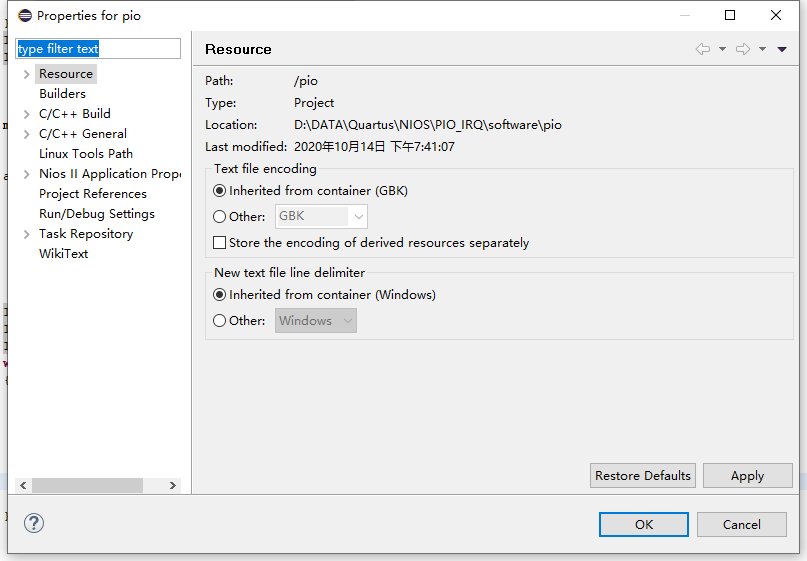The image size is (807, 561).
Task: Select Inherited from container (Windows) radio
Action: (x=220, y=295)
